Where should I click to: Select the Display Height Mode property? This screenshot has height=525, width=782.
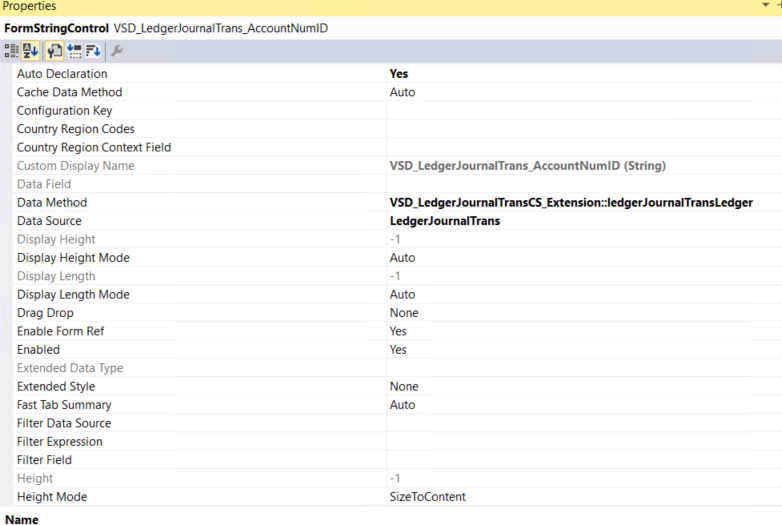(x=73, y=258)
